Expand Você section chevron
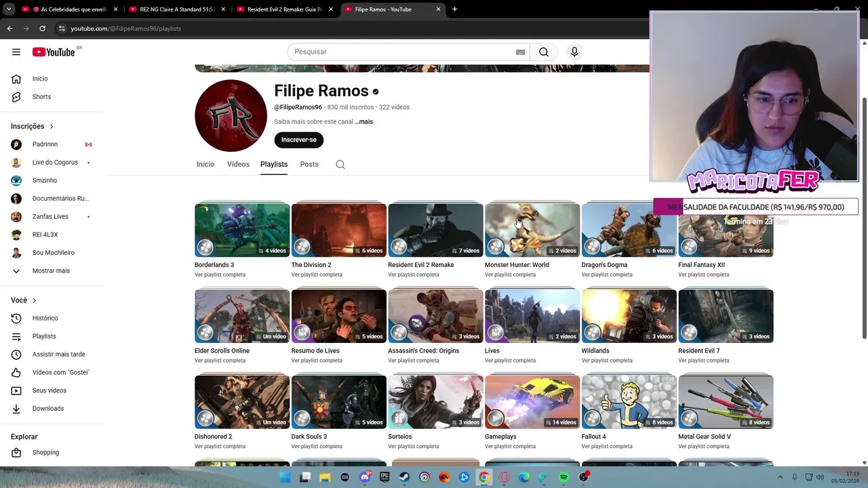Viewport: 868px width, 488px height. [x=34, y=300]
